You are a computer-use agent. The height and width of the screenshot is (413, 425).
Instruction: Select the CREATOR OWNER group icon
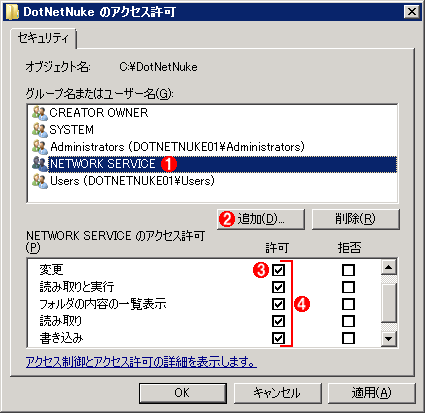40,113
